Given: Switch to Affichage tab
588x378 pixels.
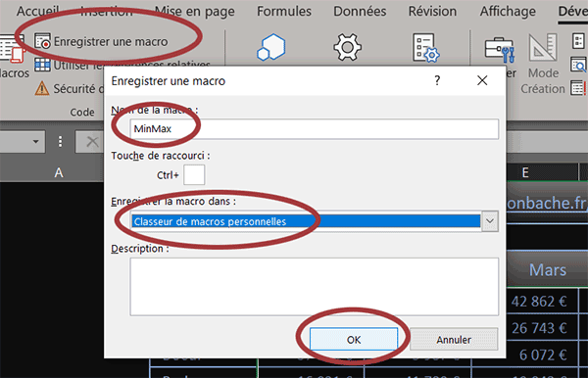Looking at the screenshot, I should point(508,11).
